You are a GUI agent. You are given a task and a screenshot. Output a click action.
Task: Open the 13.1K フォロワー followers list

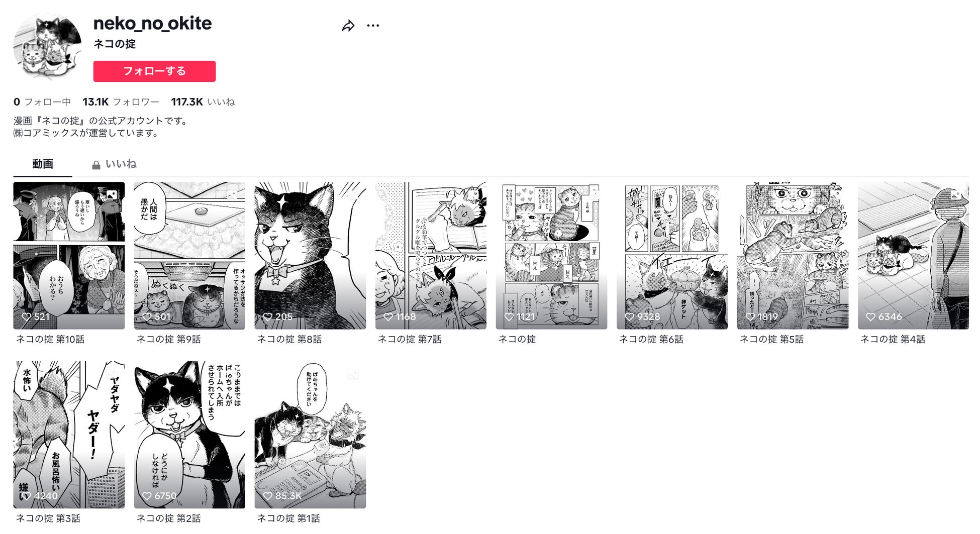coord(121,102)
